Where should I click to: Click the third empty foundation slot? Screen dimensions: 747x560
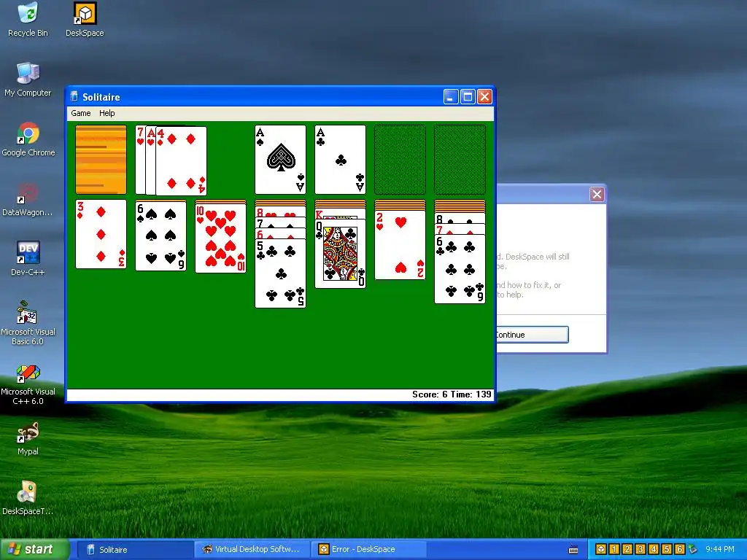(400, 160)
